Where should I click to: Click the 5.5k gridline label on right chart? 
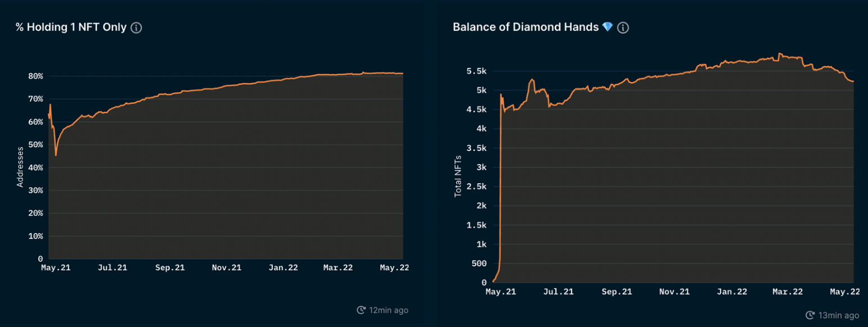tap(477, 71)
